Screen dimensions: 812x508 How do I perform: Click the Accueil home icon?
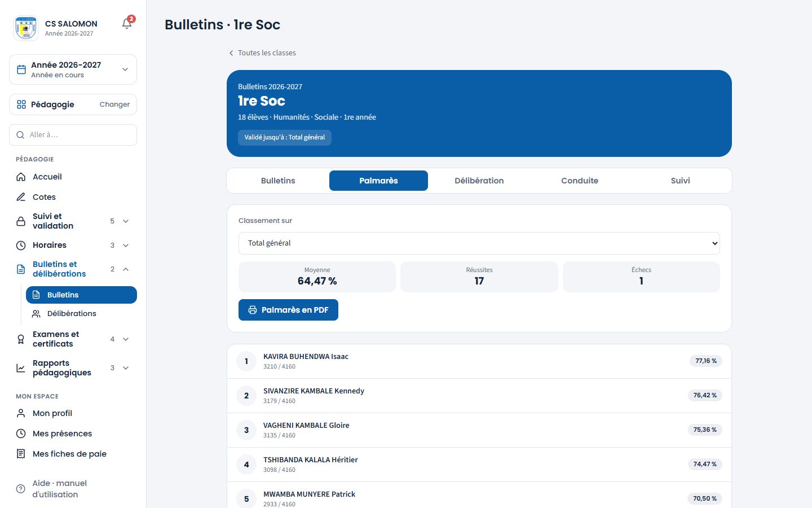21,177
